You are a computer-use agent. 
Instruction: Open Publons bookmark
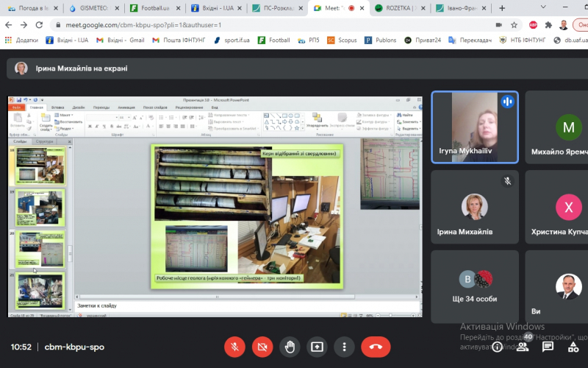(x=380, y=40)
